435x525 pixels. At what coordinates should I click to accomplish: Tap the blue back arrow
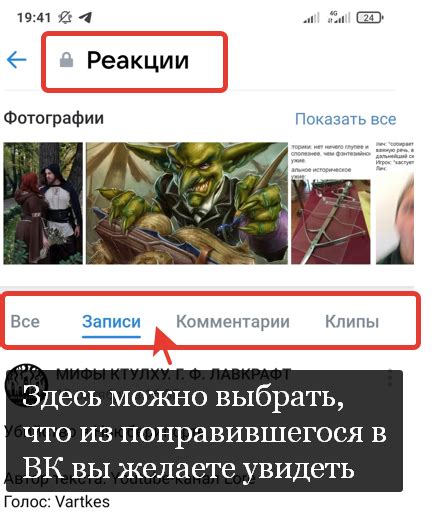[16, 60]
